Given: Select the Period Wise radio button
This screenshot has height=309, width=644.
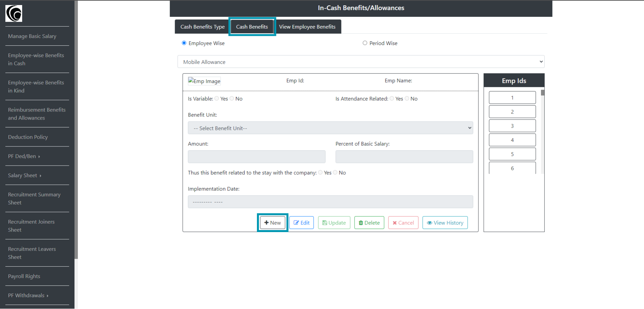Looking at the screenshot, I should click(365, 43).
